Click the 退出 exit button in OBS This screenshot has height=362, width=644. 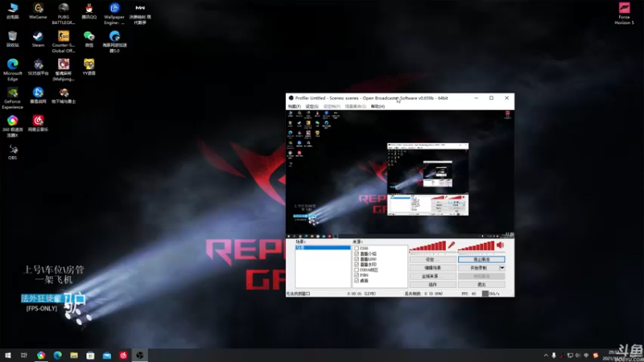click(481, 285)
